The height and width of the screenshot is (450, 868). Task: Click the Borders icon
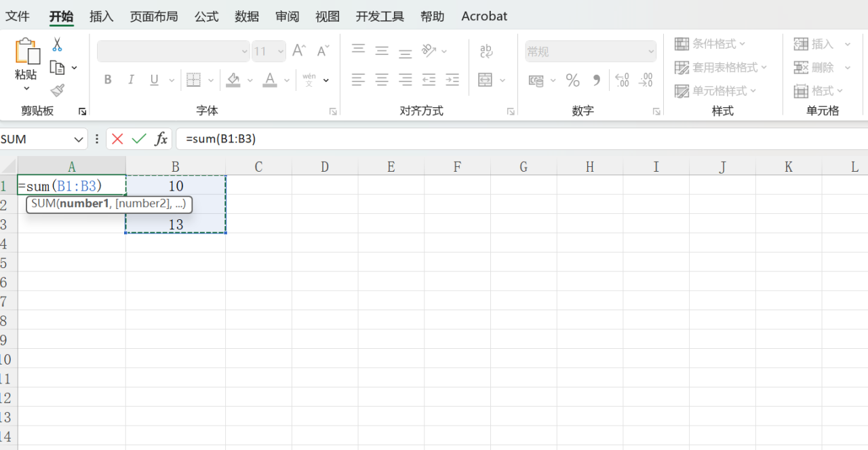click(x=193, y=80)
